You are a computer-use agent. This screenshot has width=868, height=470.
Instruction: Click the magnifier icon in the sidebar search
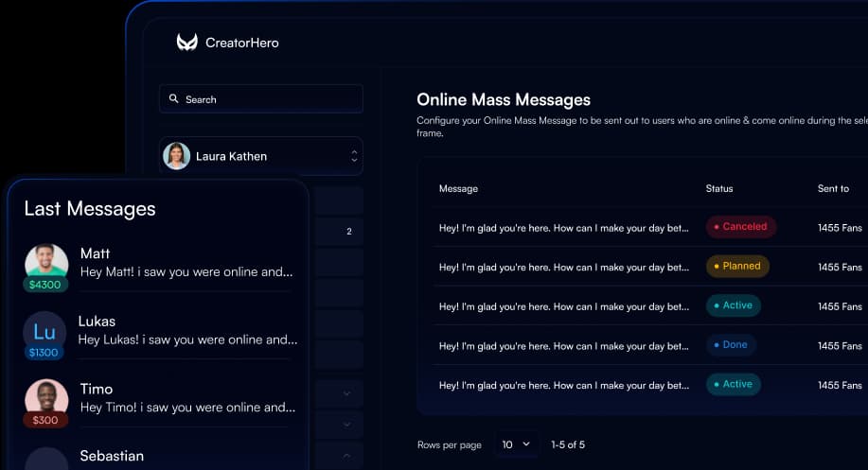(174, 99)
